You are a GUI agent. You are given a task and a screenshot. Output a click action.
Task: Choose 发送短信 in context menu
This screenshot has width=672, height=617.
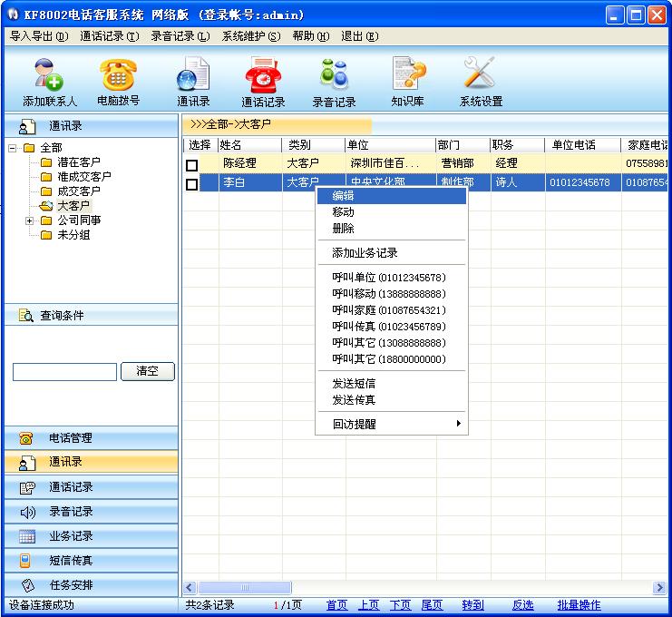point(392,383)
